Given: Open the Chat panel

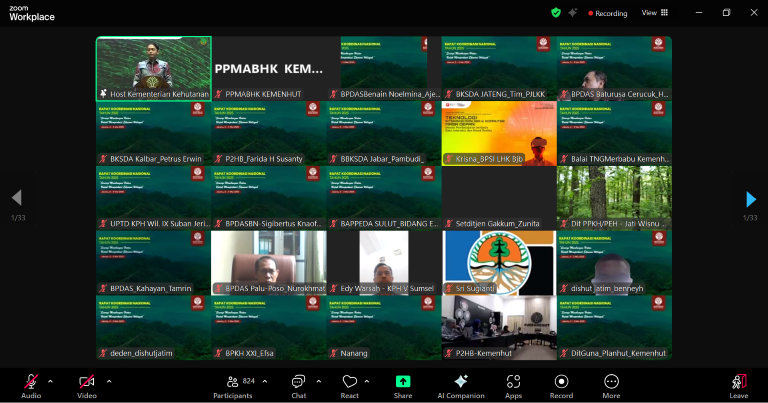Looking at the screenshot, I should point(298,383).
